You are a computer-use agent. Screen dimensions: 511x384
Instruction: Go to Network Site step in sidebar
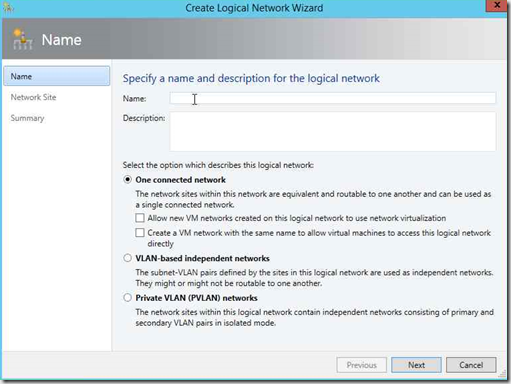33,97
